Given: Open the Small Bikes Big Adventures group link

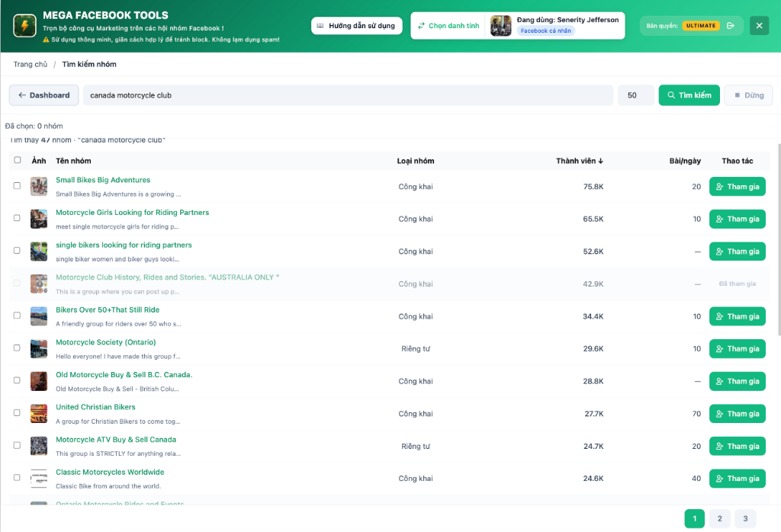Looking at the screenshot, I should (x=103, y=180).
